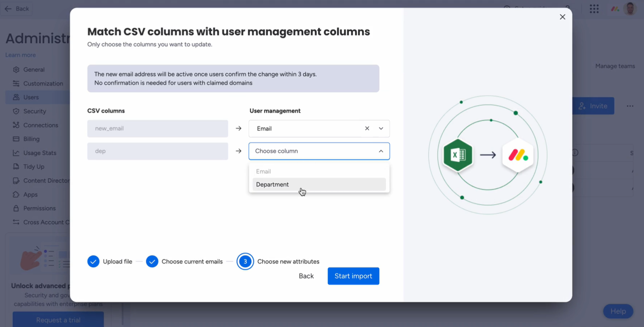644x327 pixels.
Task: Click the user avatar in top bar
Action: click(630, 9)
